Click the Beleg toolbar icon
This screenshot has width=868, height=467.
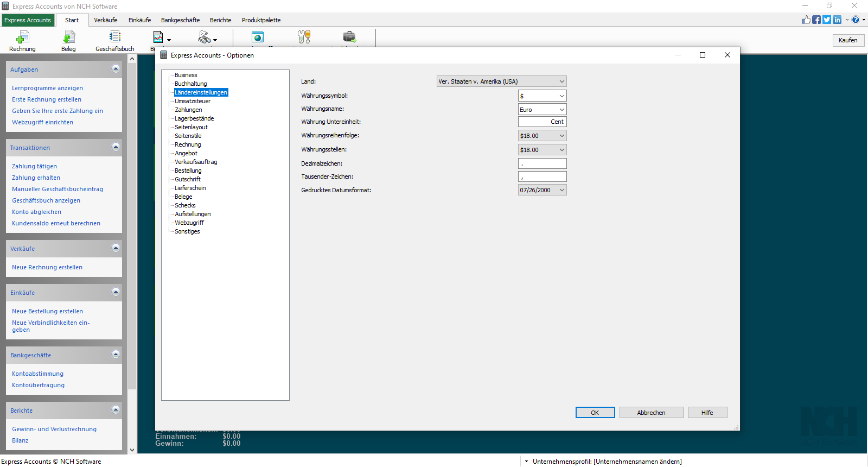coord(68,37)
